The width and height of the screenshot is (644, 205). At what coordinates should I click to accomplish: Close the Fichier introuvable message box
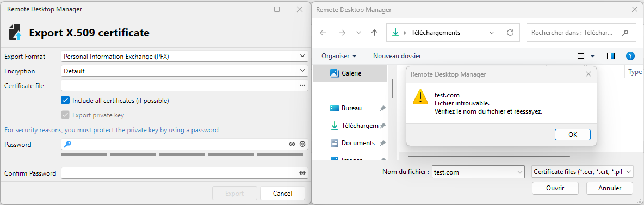(x=588, y=74)
